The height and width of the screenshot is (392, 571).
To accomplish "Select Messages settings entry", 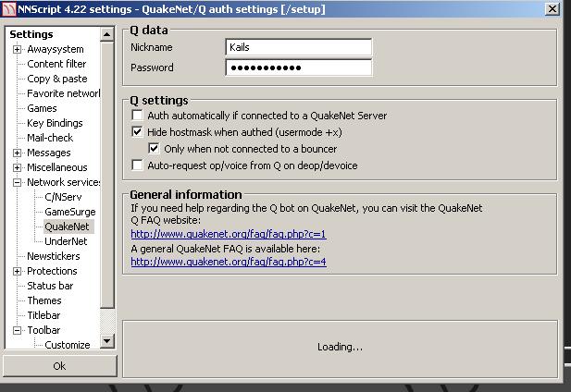I will point(49,153).
